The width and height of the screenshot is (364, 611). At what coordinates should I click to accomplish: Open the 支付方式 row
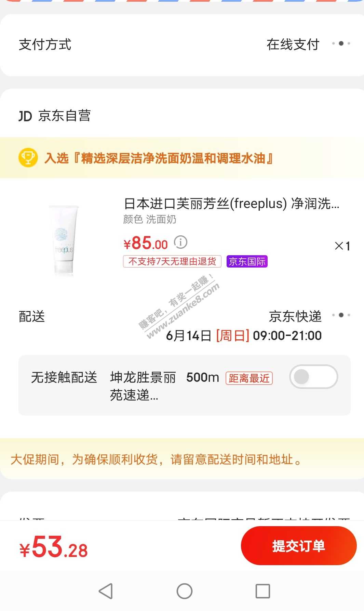pos(182,45)
